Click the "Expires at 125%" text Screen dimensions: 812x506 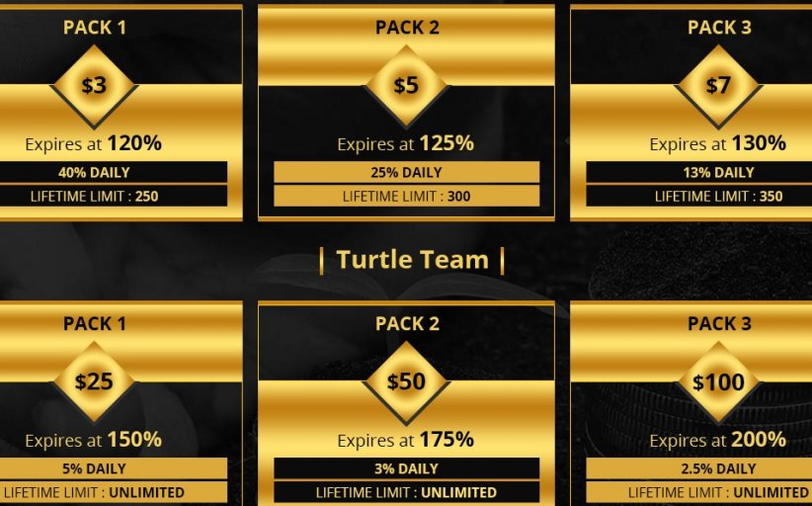406,143
